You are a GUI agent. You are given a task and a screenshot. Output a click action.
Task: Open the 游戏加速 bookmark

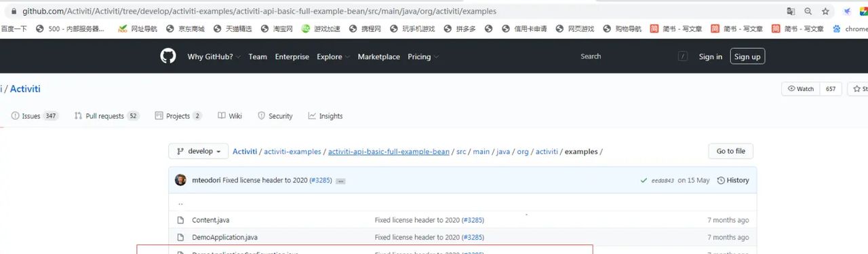point(321,29)
